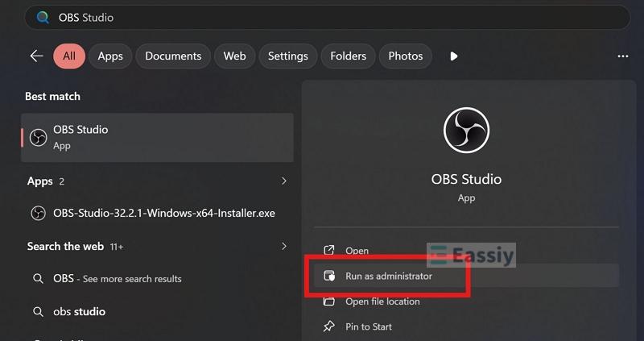Click the Search the web heading
644x341 pixels.
click(65, 246)
